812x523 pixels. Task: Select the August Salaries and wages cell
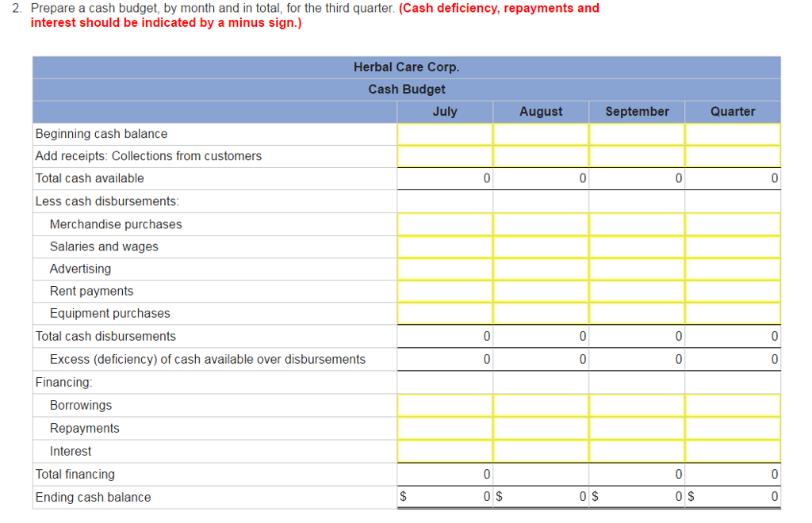[541, 246]
